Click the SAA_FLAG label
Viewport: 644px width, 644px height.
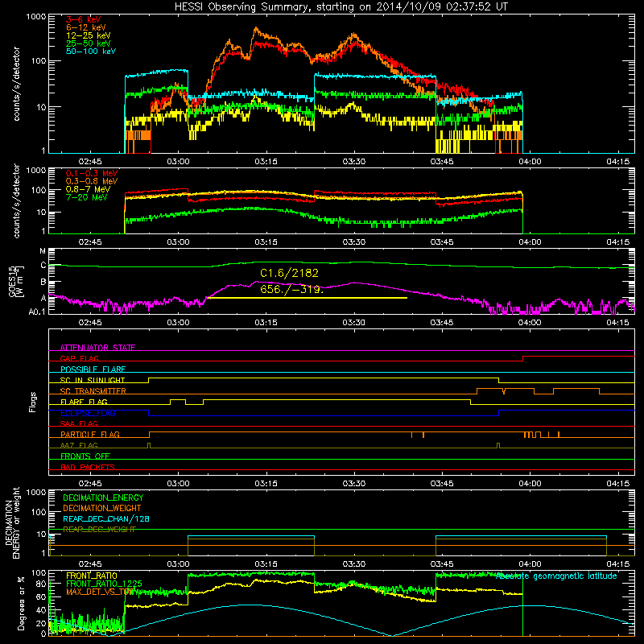click(x=79, y=423)
